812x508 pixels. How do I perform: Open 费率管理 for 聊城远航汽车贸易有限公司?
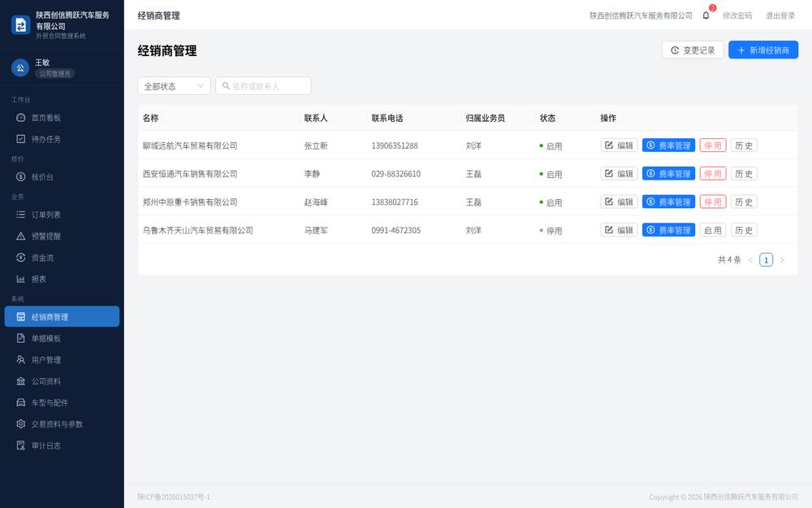tap(668, 145)
